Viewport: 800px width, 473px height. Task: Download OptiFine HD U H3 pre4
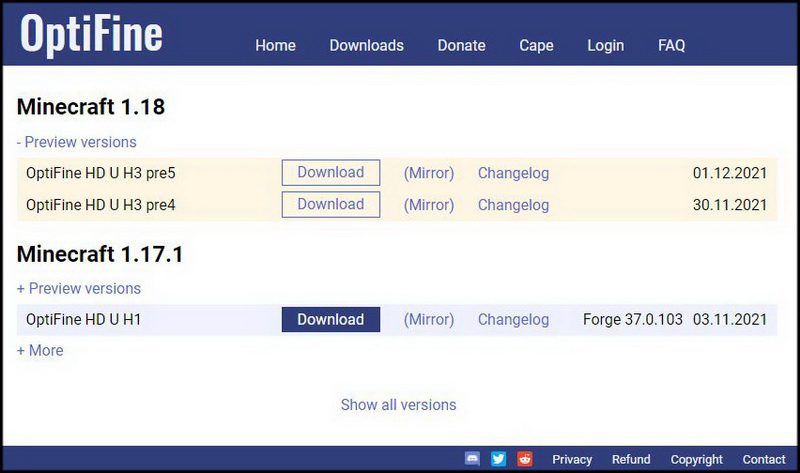click(x=331, y=204)
